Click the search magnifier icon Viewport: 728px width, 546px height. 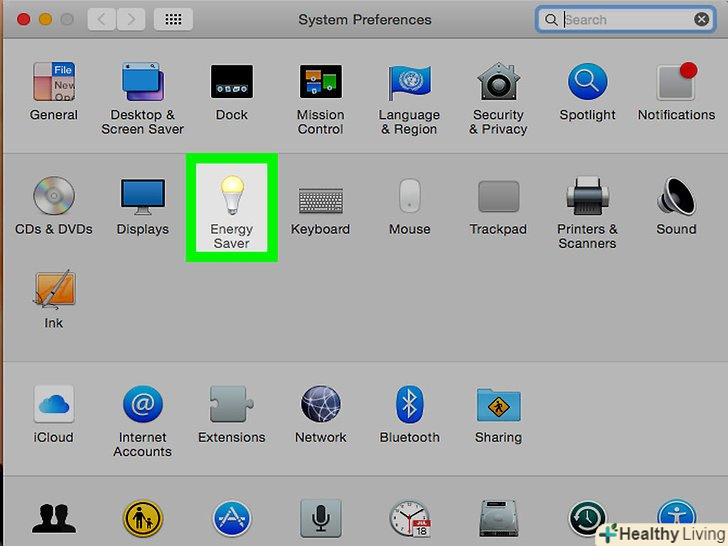pyautogui.click(x=551, y=20)
